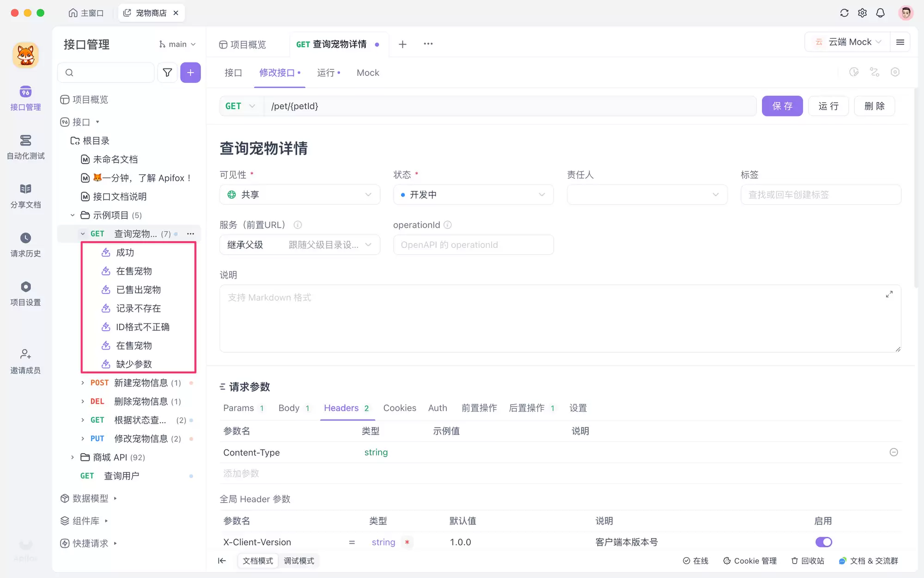Click info icon next to operationId
The image size is (924, 578).
pyautogui.click(x=448, y=225)
